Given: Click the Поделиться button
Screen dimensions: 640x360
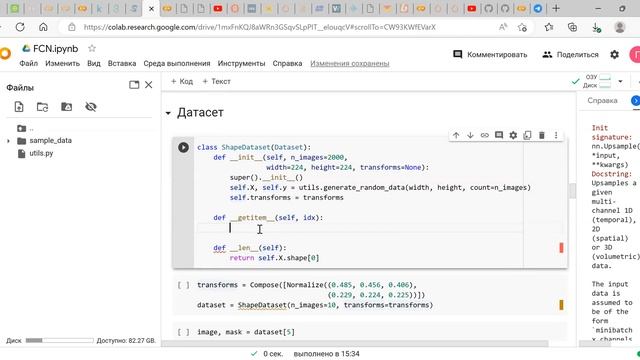Looking at the screenshot, I should [570, 54].
